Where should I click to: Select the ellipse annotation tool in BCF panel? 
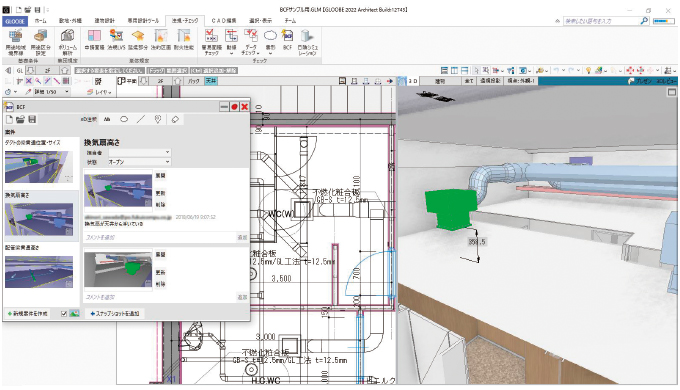[x=124, y=119]
